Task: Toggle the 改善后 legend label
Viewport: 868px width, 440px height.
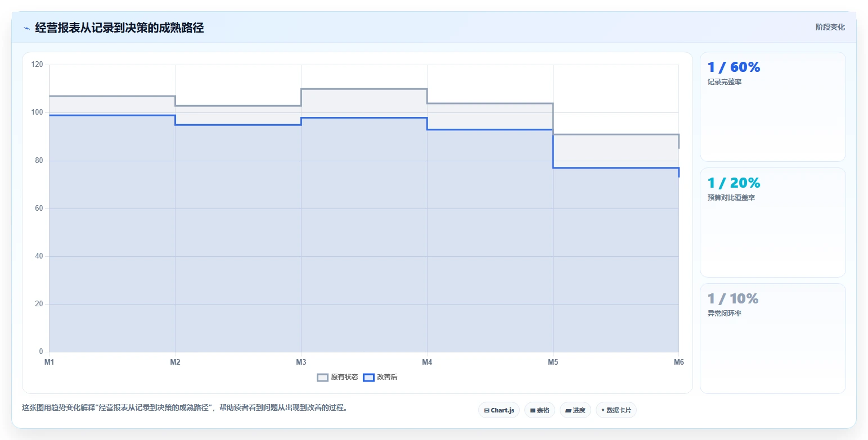Action: (387, 377)
